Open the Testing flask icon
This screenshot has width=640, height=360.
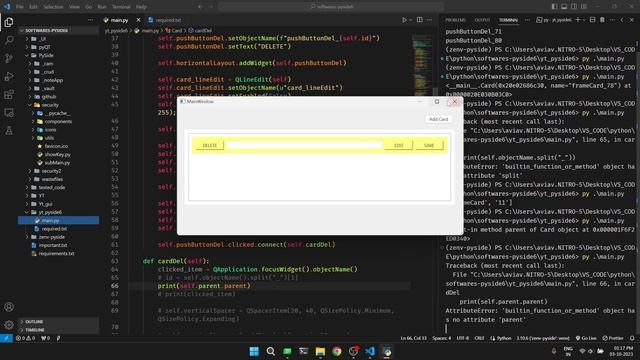pyautogui.click(x=9, y=131)
